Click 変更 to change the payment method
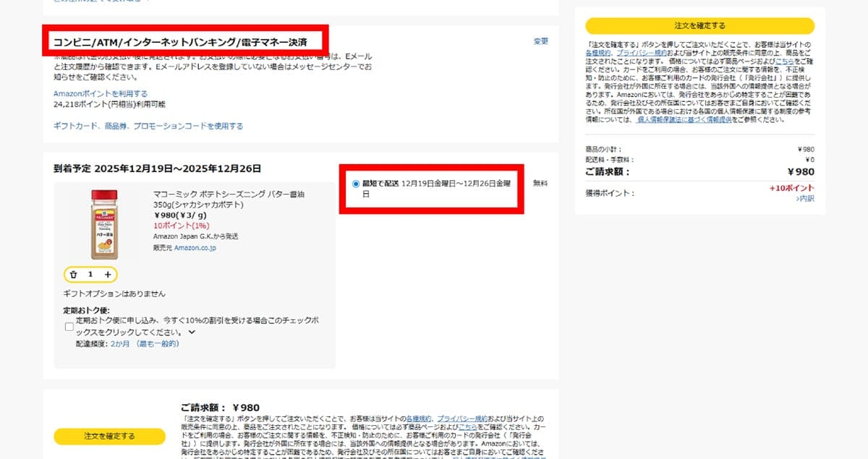The image size is (868, 459). [x=540, y=41]
